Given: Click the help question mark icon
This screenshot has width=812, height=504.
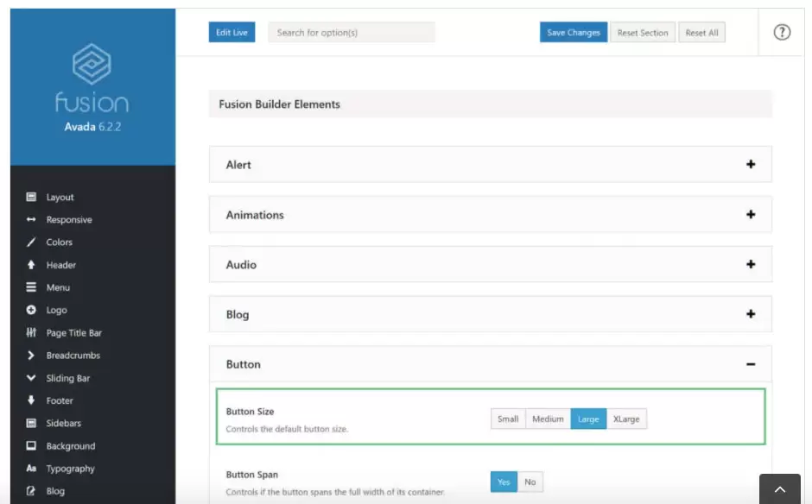Looking at the screenshot, I should pyautogui.click(x=782, y=33).
